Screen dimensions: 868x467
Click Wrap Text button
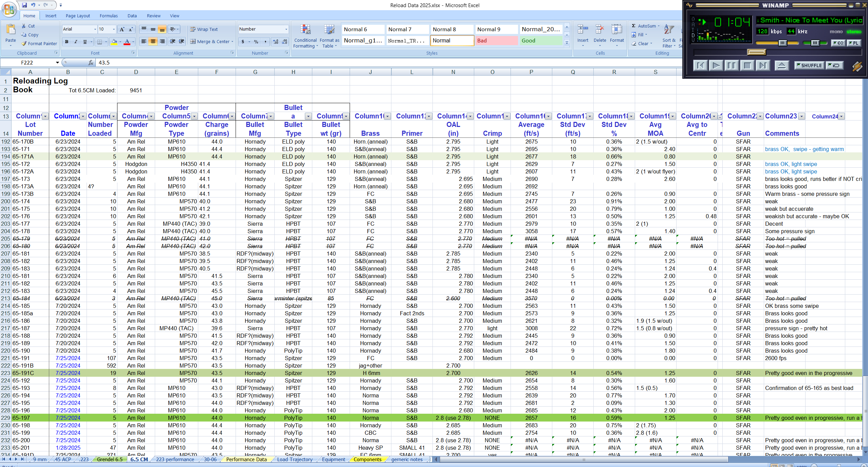204,29
